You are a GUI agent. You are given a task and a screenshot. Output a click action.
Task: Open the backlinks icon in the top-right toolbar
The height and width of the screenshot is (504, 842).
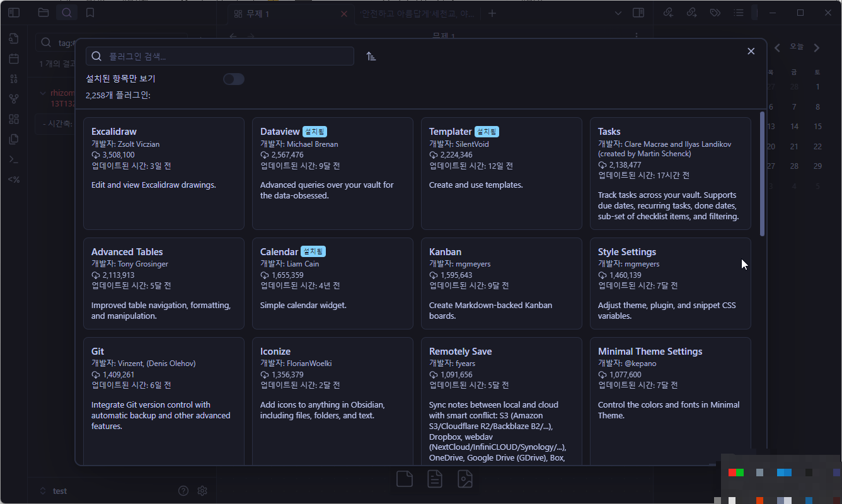pos(668,12)
